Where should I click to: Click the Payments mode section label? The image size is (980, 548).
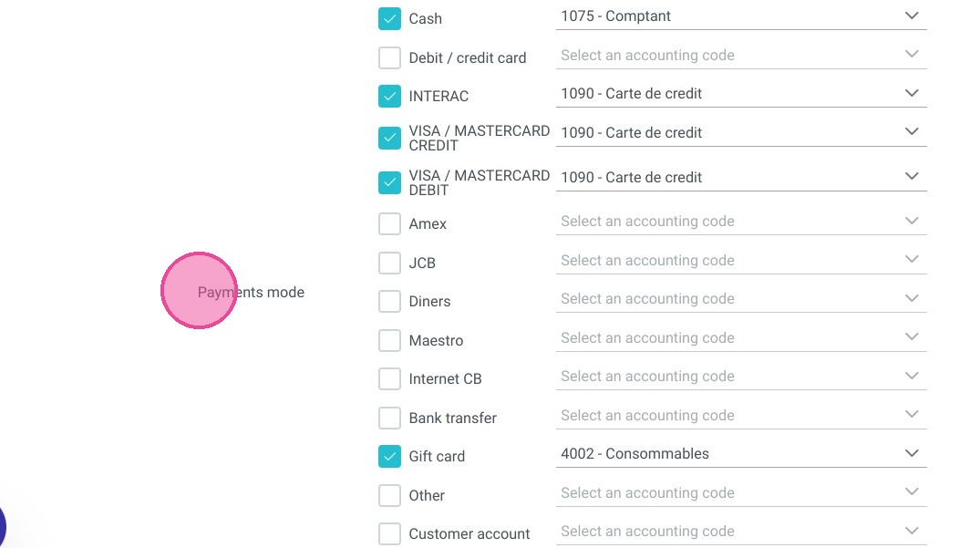(251, 292)
